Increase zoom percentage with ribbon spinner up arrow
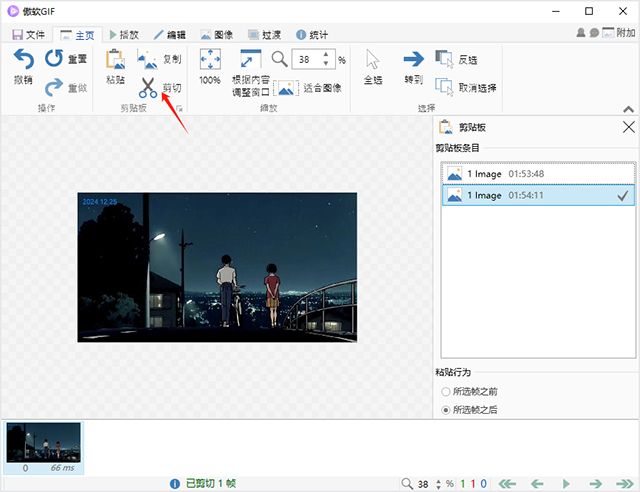The width and height of the screenshot is (640, 492). (x=328, y=55)
